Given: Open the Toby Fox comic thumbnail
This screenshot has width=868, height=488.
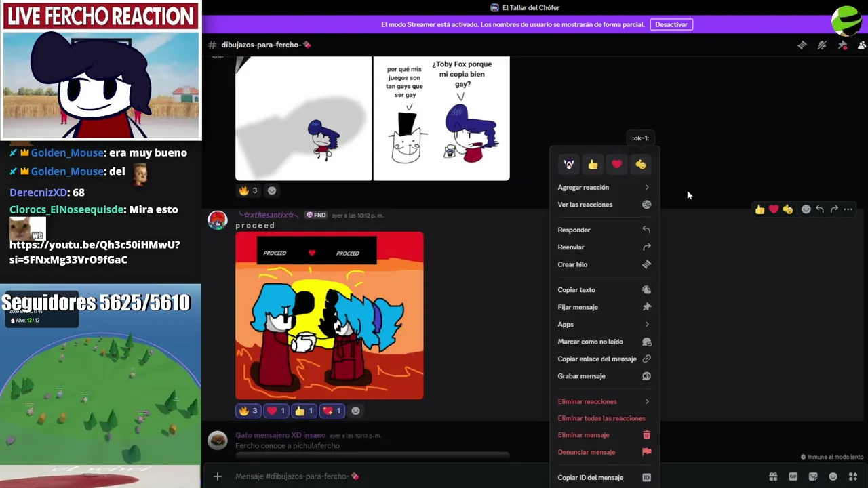Looking at the screenshot, I should (x=441, y=119).
